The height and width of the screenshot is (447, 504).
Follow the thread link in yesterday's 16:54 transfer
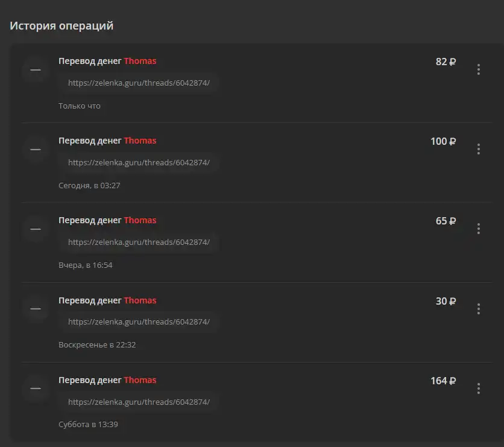[x=139, y=242]
